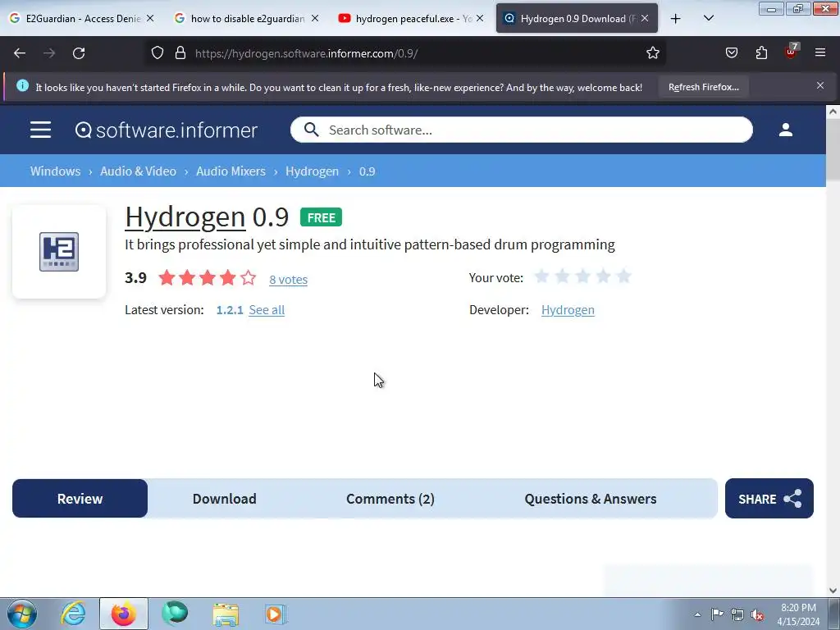View site security padlock info

pyautogui.click(x=180, y=53)
